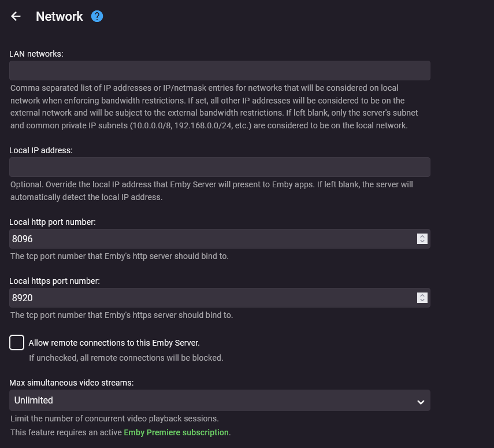Open the Network help question mark

97,16
